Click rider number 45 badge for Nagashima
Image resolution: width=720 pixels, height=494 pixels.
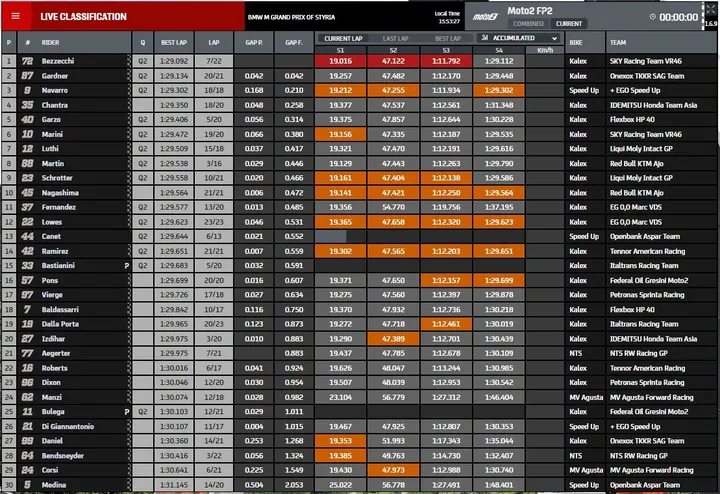(x=28, y=193)
